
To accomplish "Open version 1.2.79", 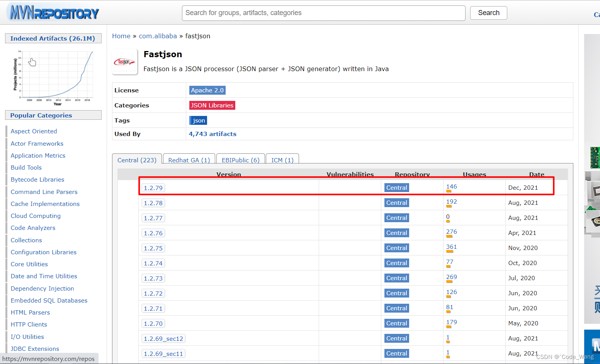I will [153, 188].
